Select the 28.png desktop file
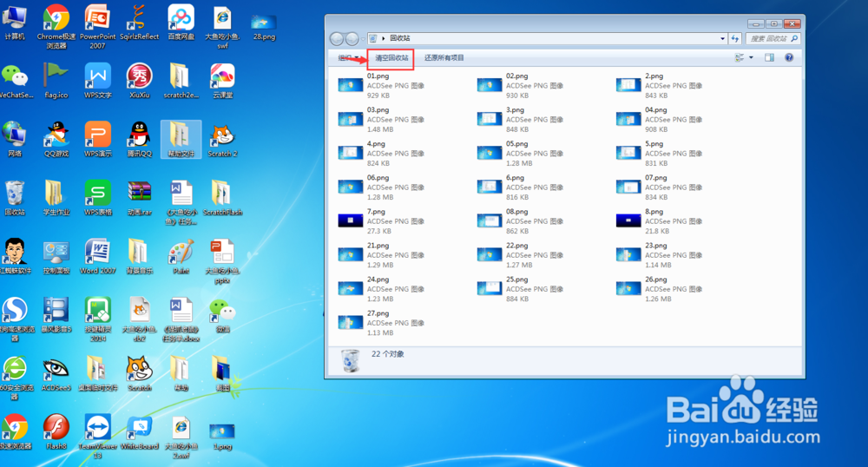Screen dimensions: 868x467 (x=264, y=27)
